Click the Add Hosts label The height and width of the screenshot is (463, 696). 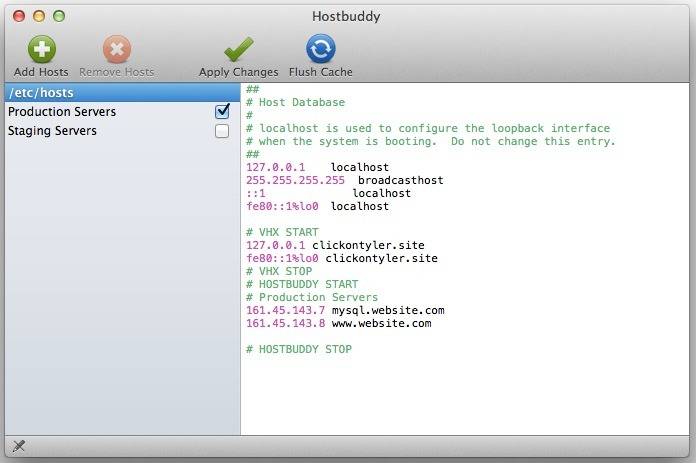[x=41, y=72]
